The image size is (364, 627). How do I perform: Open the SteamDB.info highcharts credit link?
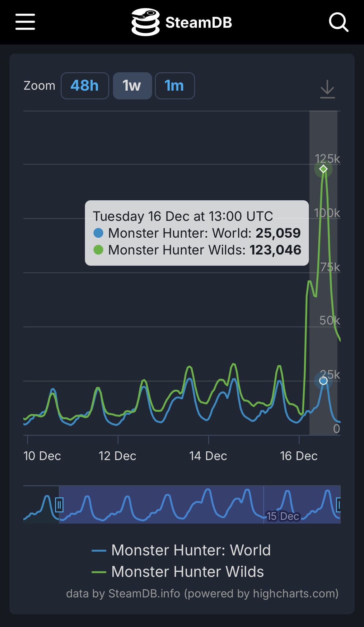coord(202,594)
